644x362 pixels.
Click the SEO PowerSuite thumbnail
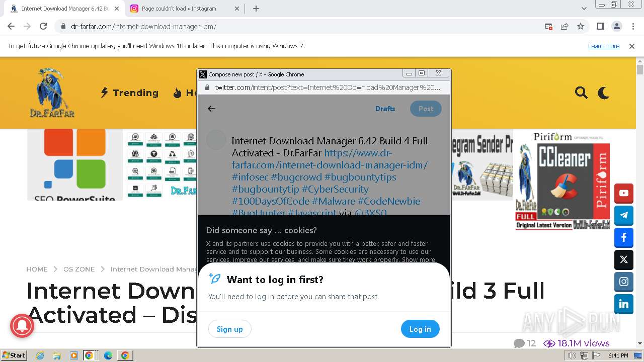pos(75,165)
